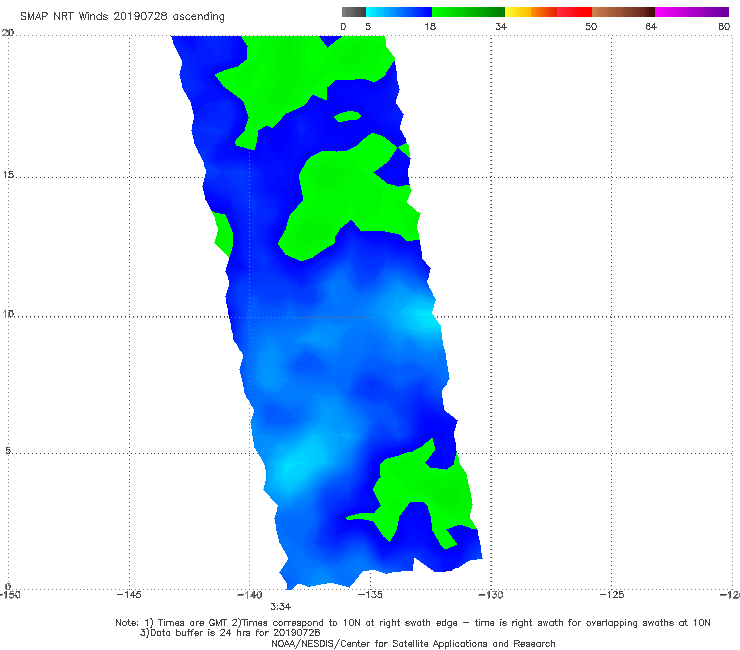Click the color bar label '64'

pyautogui.click(x=651, y=27)
